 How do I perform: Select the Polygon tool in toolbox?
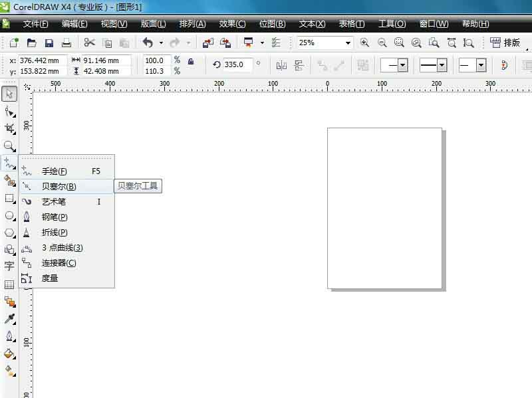coord(9,233)
